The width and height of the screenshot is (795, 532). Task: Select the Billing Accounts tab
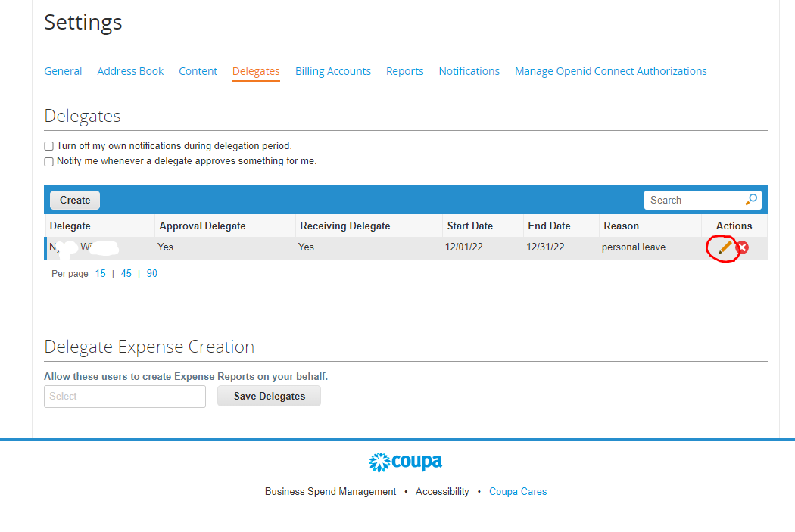(x=333, y=71)
